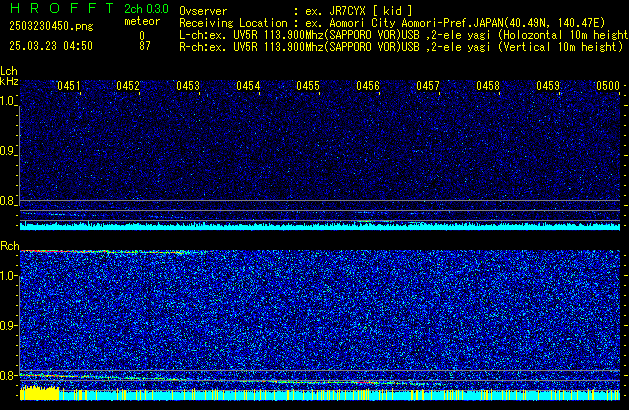Click the 0453 time marker

188,86
